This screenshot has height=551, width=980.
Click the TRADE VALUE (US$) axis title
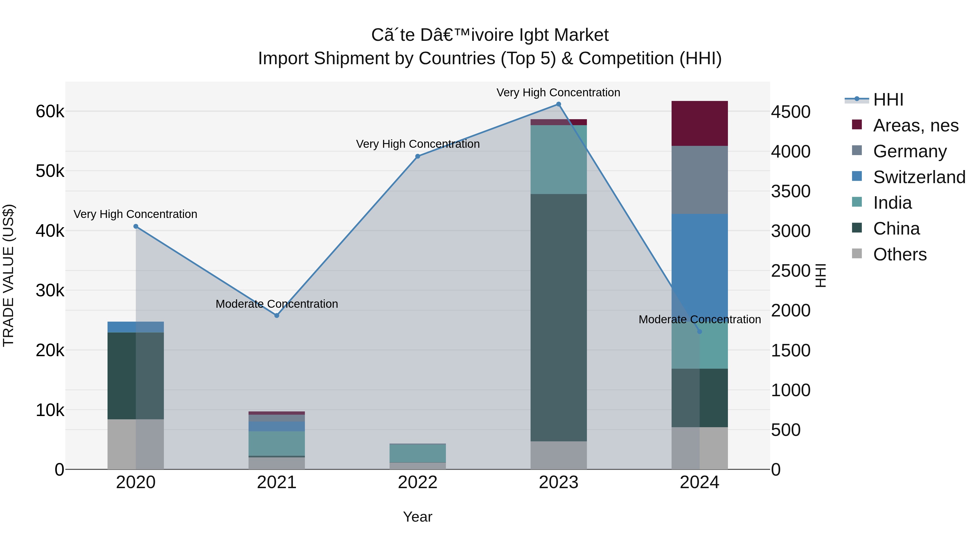click(x=8, y=275)
